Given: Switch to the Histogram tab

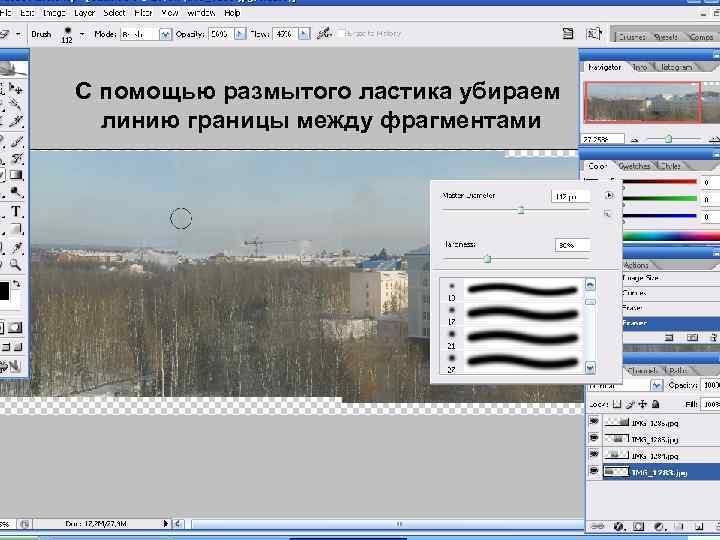Looking at the screenshot, I should 676,68.
